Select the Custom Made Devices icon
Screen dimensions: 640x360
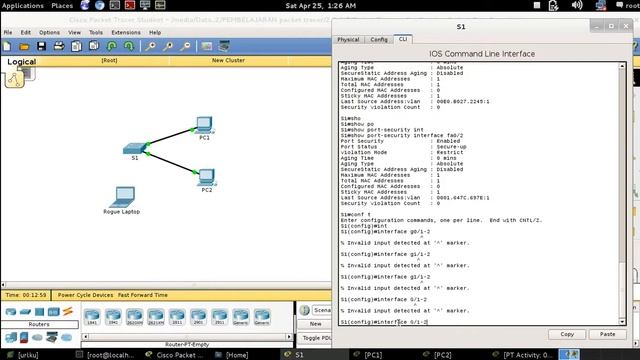(52, 338)
